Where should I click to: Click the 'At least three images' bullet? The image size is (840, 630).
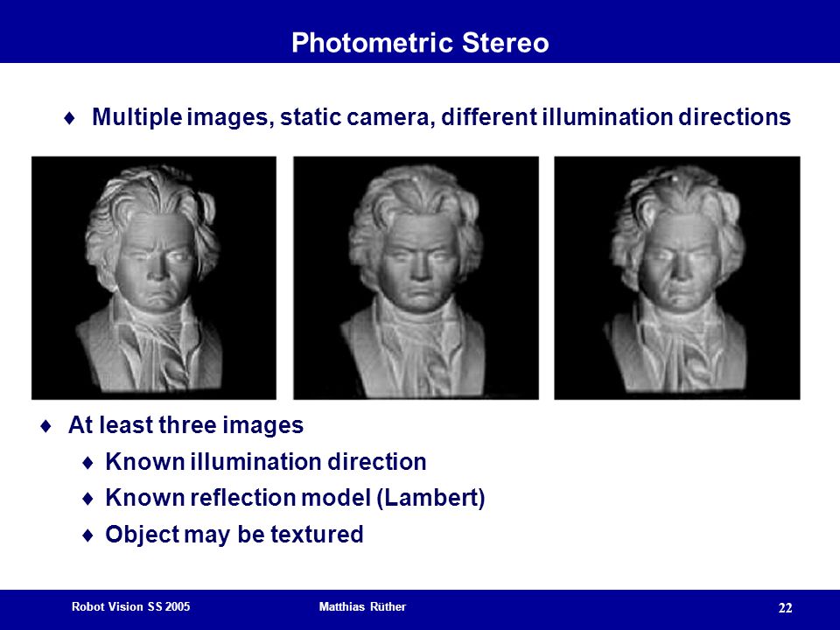tap(185, 425)
